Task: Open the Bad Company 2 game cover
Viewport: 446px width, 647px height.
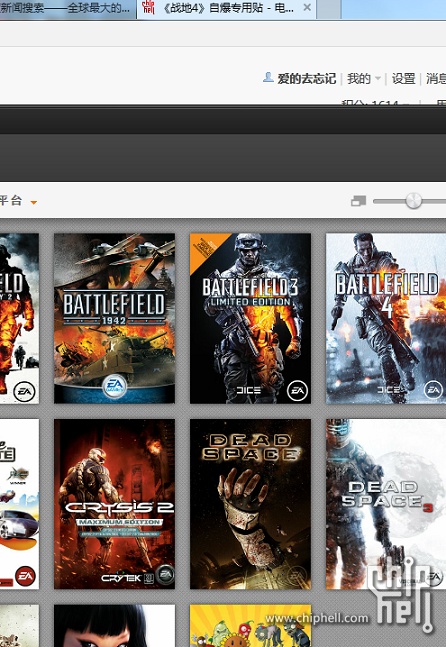Action: point(19,318)
